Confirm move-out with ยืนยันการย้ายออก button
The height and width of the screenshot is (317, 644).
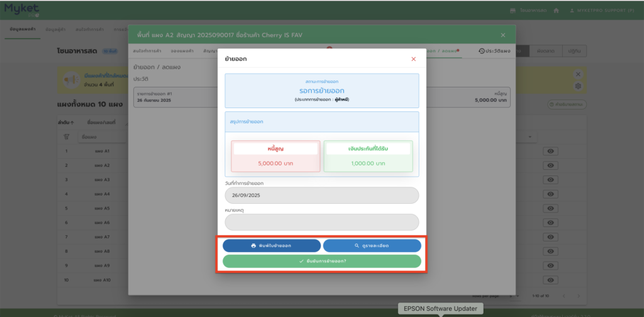(x=322, y=261)
